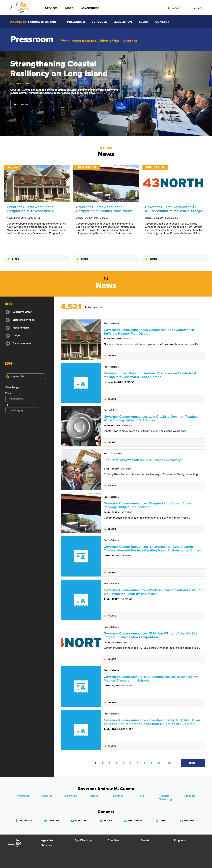212x868 pixels.
Task: Open the Instagram icon link
Action: (x=125, y=820)
